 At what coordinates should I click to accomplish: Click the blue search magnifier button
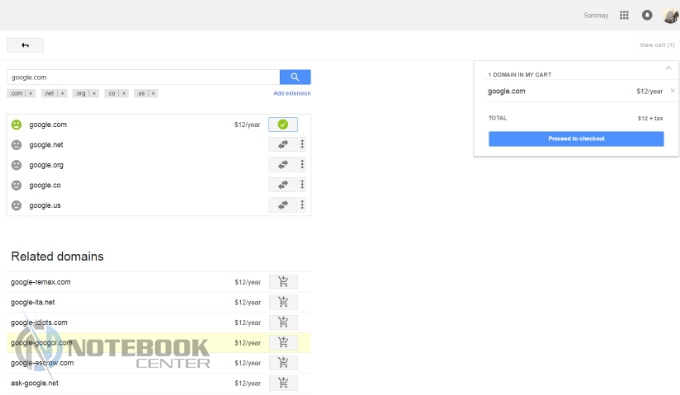[295, 77]
